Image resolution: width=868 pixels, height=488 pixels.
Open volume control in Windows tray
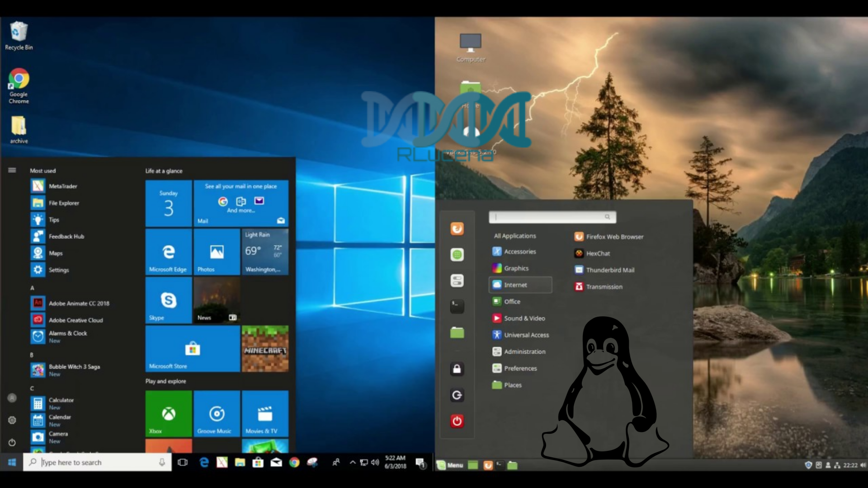375,462
